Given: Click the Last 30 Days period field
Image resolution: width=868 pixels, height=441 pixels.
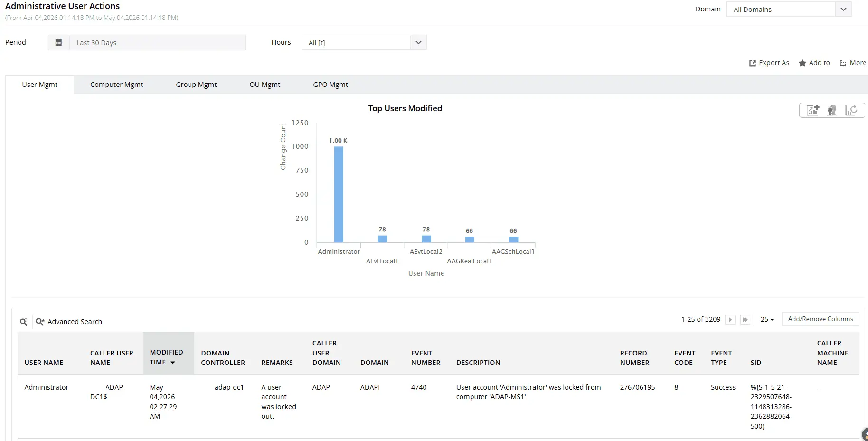Looking at the screenshot, I should pos(158,42).
